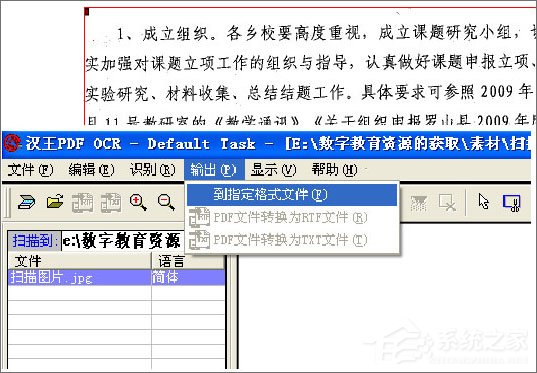Image resolution: width=537 pixels, height=373 pixels.
Task: Click the second greyed PDF page icon
Action: click(111, 202)
